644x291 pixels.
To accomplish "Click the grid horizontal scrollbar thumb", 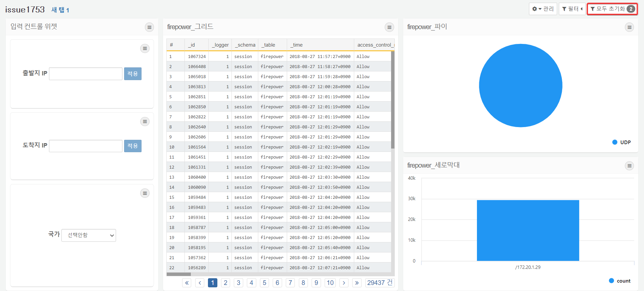I will 179,274.
